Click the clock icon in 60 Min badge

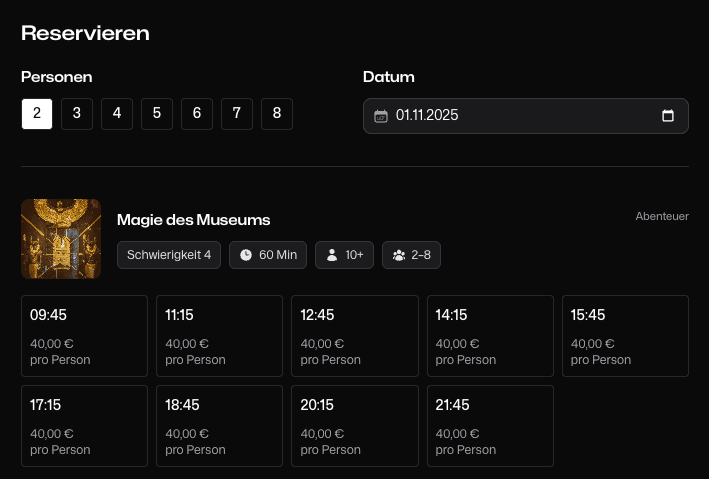pyautogui.click(x=246, y=255)
